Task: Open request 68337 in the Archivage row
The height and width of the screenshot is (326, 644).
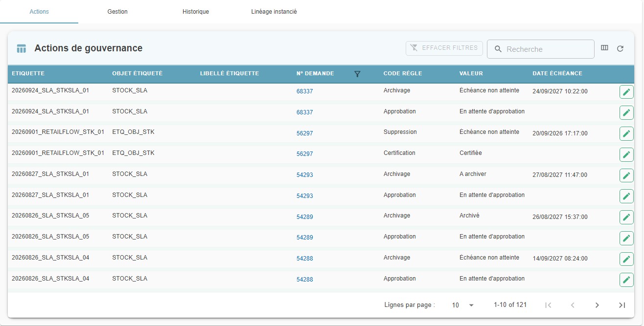Action: click(x=304, y=91)
